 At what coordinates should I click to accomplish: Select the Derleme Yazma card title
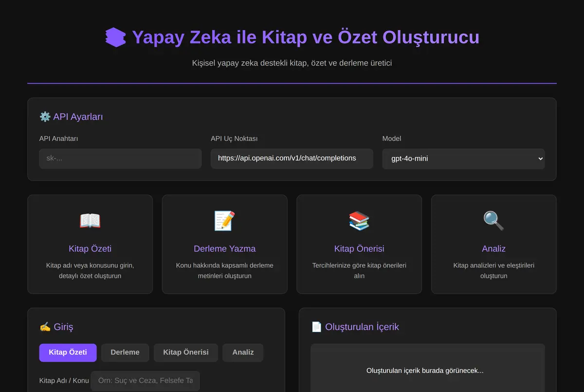coord(224,249)
